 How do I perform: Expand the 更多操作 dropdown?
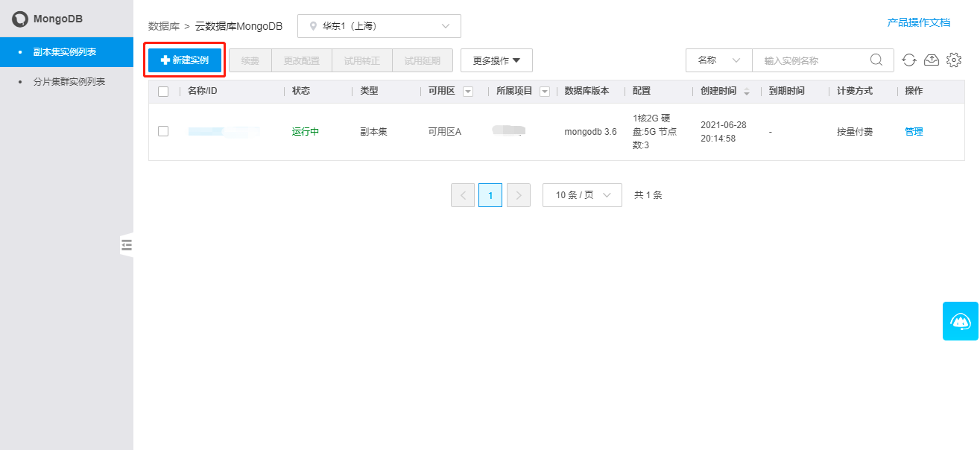pyautogui.click(x=496, y=60)
